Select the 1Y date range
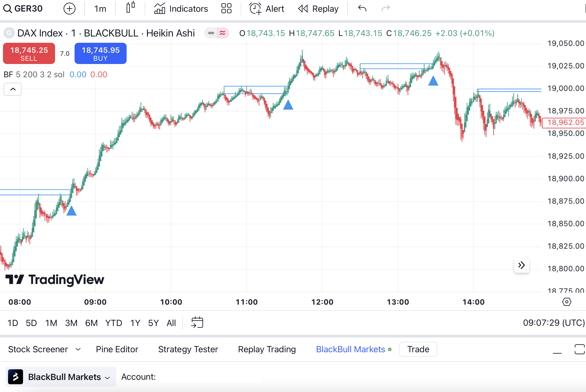586x392 pixels. pyautogui.click(x=135, y=323)
